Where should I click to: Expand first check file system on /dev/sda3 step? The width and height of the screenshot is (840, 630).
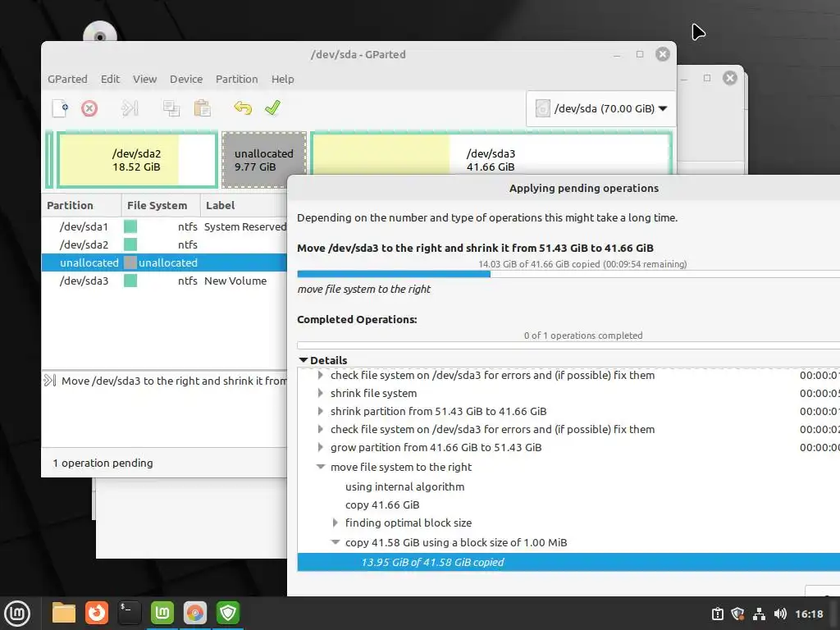coord(321,375)
